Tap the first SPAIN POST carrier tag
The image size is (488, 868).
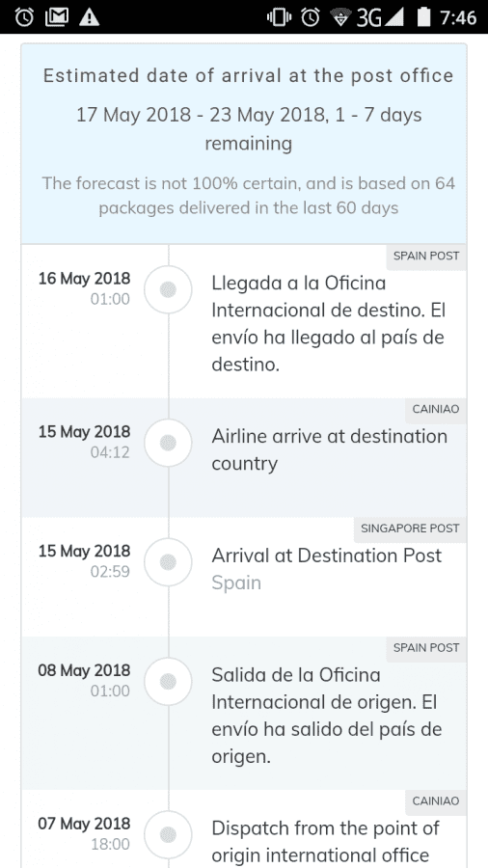click(426, 257)
